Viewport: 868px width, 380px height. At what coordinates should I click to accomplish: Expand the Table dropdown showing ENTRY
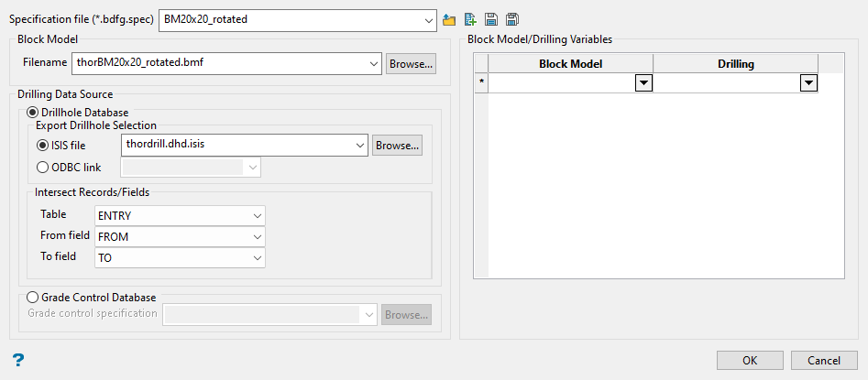257,216
